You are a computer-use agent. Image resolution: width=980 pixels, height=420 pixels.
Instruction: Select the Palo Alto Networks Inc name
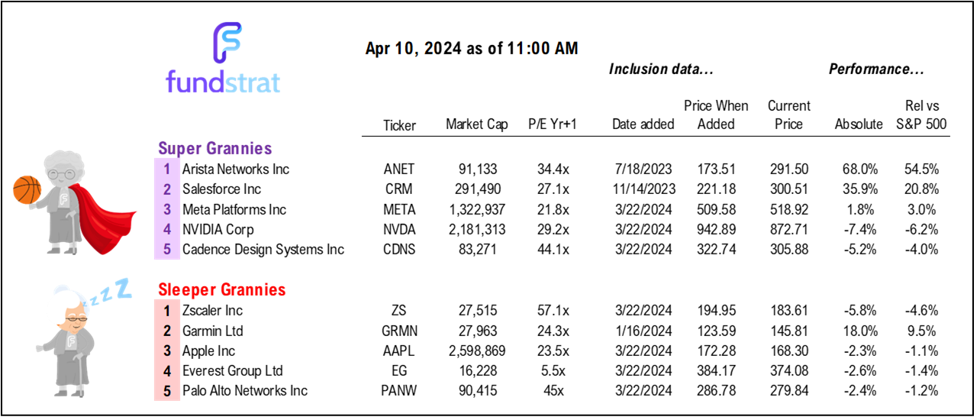click(x=244, y=391)
